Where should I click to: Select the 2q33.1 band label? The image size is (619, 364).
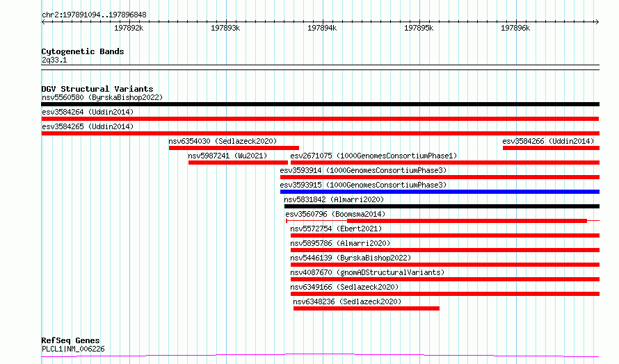[x=54, y=60]
